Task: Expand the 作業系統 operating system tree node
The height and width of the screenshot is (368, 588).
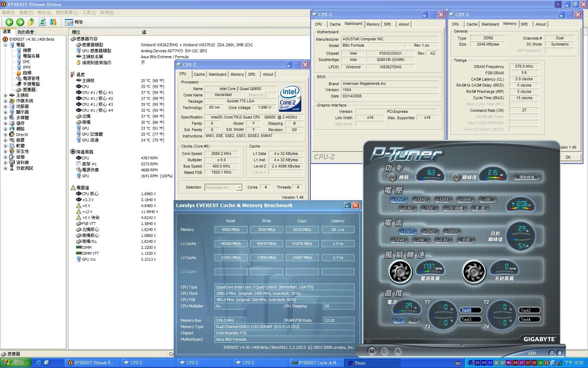Action: coord(5,101)
